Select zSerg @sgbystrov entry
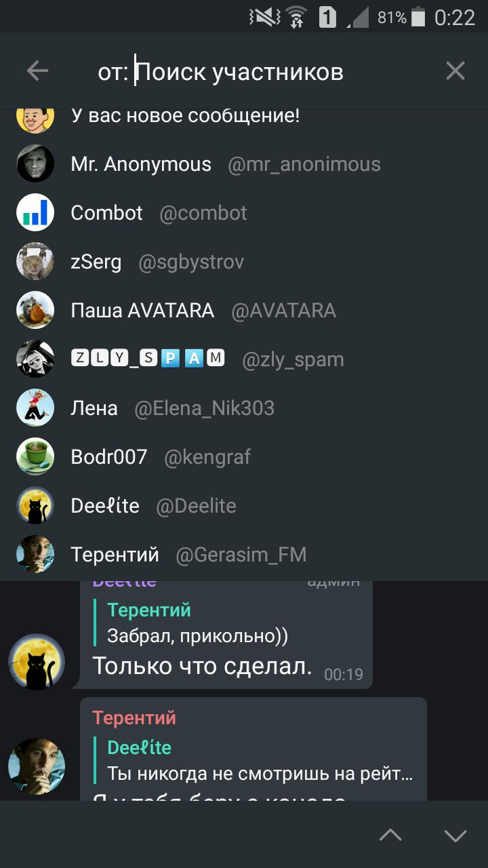The height and width of the screenshot is (868, 488). tap(244, 262)
